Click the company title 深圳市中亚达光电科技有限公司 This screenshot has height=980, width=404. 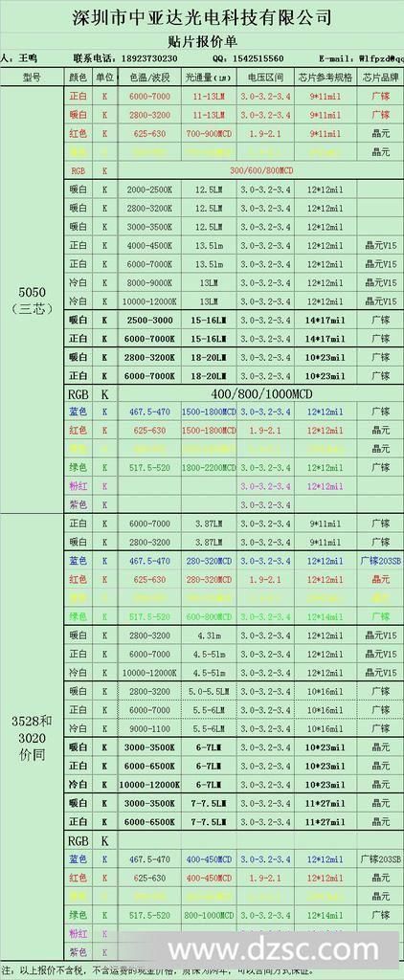point(202,17)
